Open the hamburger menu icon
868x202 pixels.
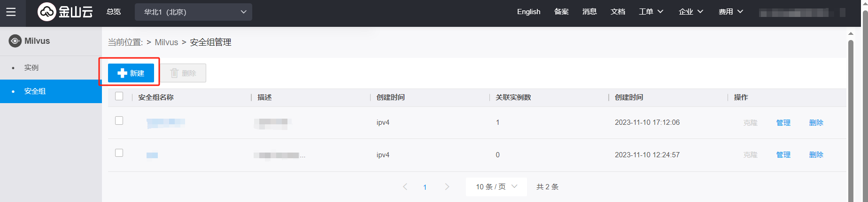pyautogui.click(x=11, y=12)
